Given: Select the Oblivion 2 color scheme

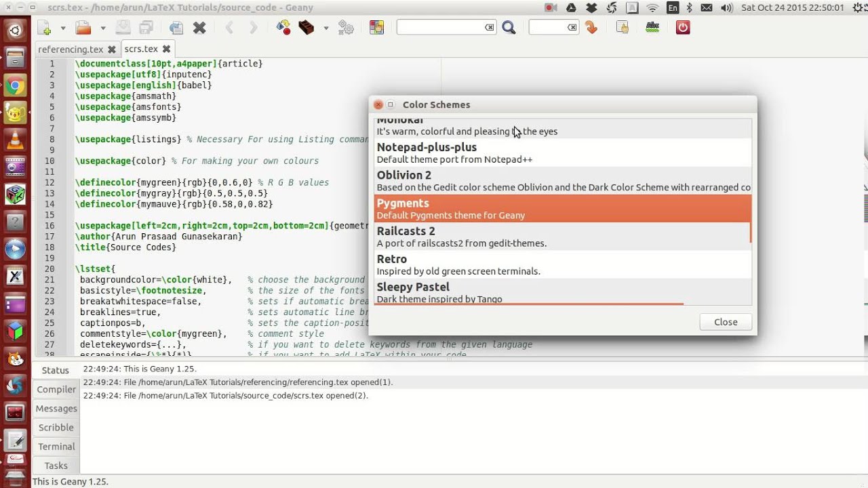Looking at the screenshot, I should coord(562,180).
